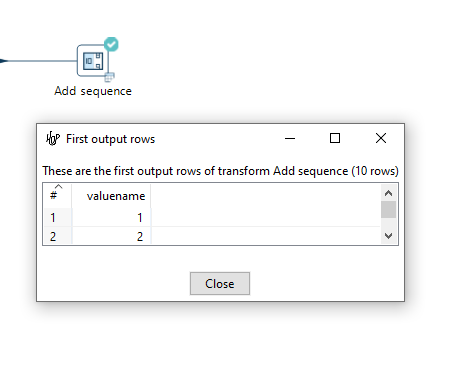Click the sort arrow above the # column
Image resolution: width=463 pixels, height=368 pixels.
tap(58, 186)
